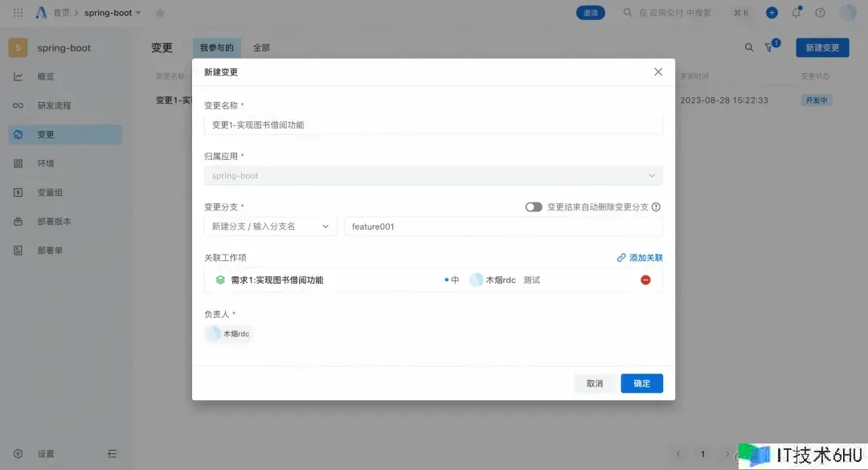
Task: Click the help icon beside auto-delete branch option
Action: point(657,207)
